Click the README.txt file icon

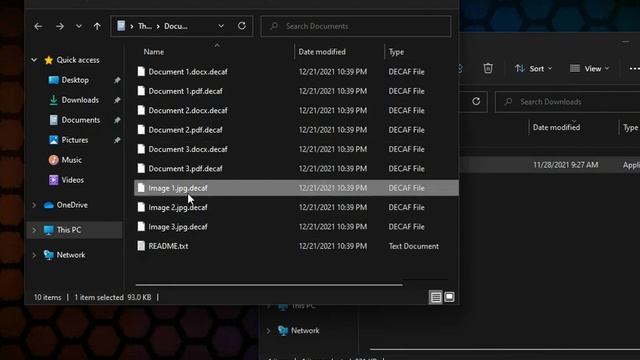[141, 246]
